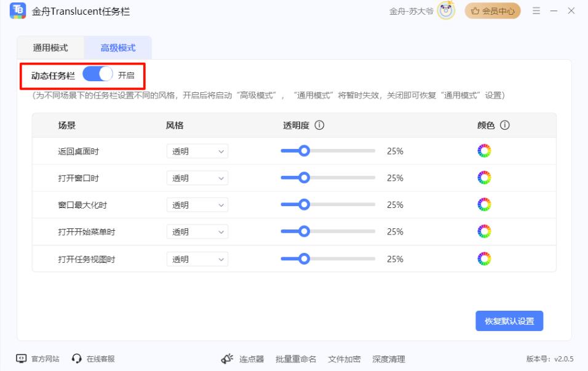Click the megaphone icon in footer

227,359
